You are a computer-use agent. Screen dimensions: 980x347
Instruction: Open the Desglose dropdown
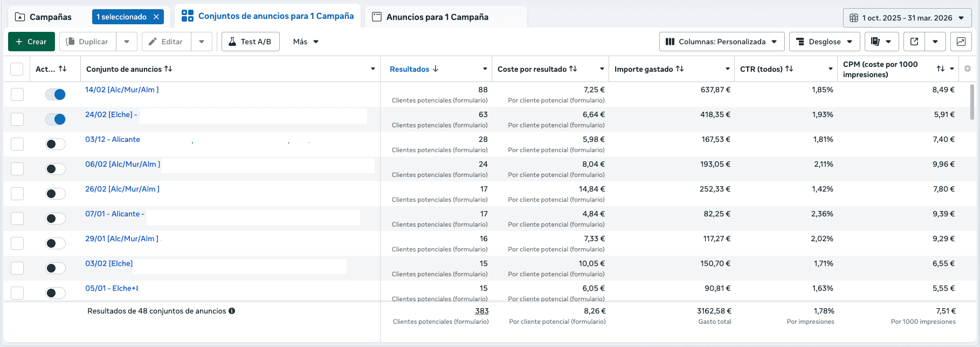pos(824,42)
